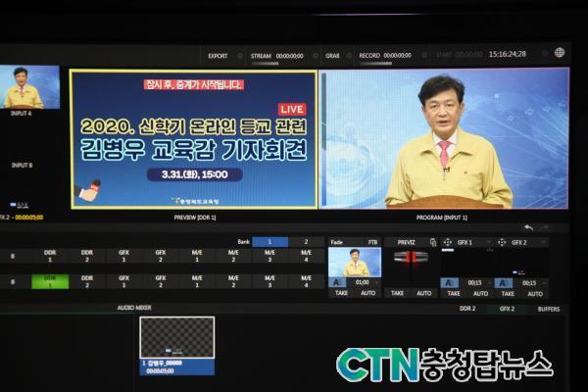
Task: Click the position icon beside GFX 1 layer
Action: tap(448, 242)
